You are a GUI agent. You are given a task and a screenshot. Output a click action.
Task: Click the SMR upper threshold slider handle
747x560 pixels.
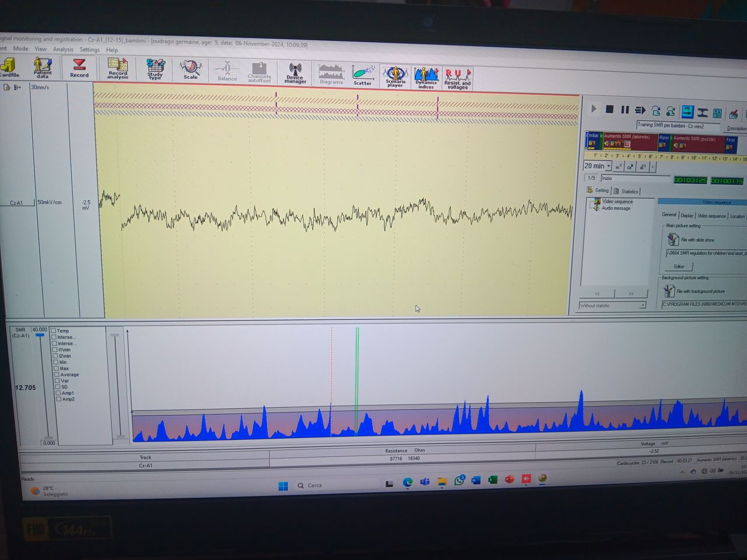(x=40, y=335)
